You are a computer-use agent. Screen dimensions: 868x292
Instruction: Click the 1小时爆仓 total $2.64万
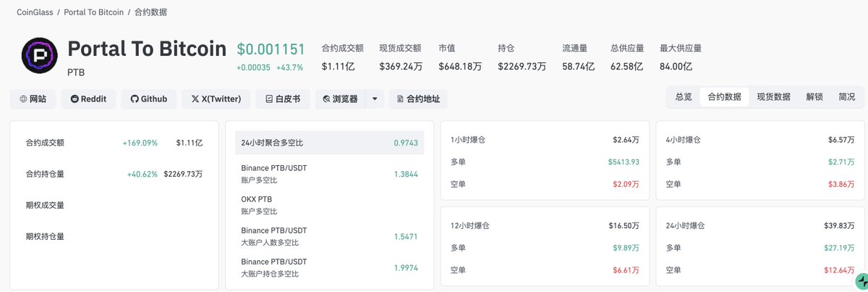tap(626, 140)
